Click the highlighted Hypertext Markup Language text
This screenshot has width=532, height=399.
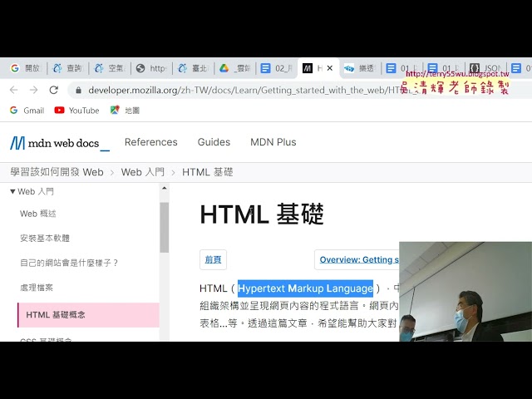pos(305,288)
